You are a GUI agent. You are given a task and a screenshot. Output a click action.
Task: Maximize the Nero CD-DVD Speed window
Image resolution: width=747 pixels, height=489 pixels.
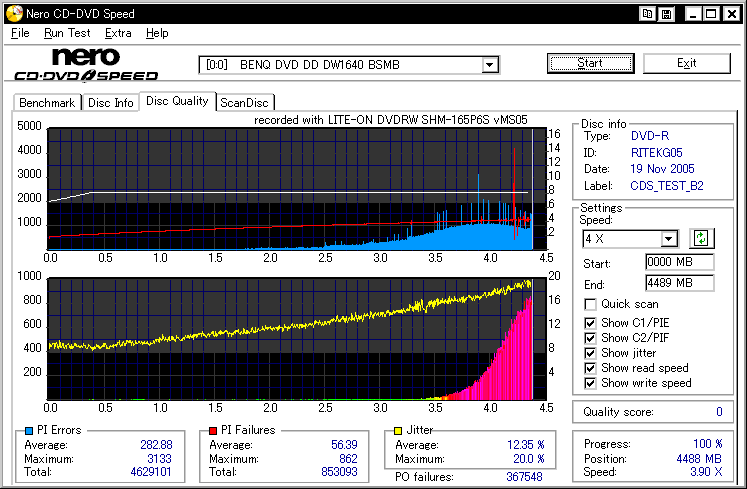(711, 14)
